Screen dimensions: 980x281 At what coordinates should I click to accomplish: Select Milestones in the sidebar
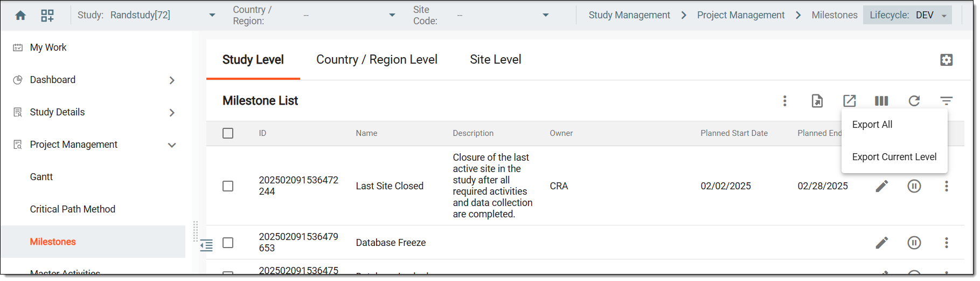point(53,242)
